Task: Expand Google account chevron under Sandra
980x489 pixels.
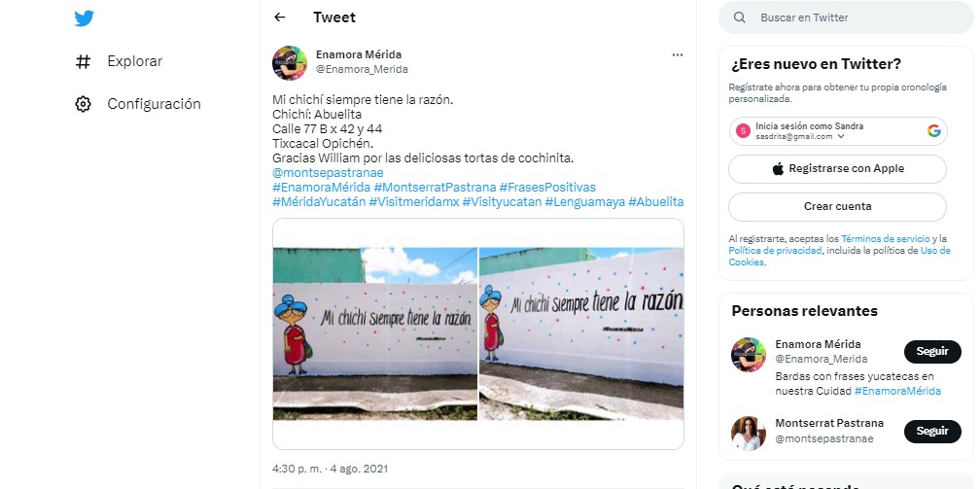Action: click(841, 136)
